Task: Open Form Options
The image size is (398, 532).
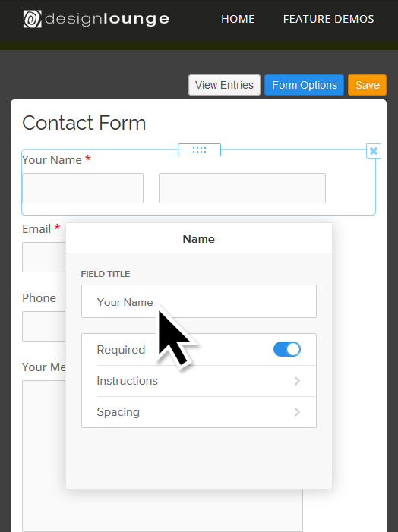Action: pyautogui.click(x=305, y=85)
